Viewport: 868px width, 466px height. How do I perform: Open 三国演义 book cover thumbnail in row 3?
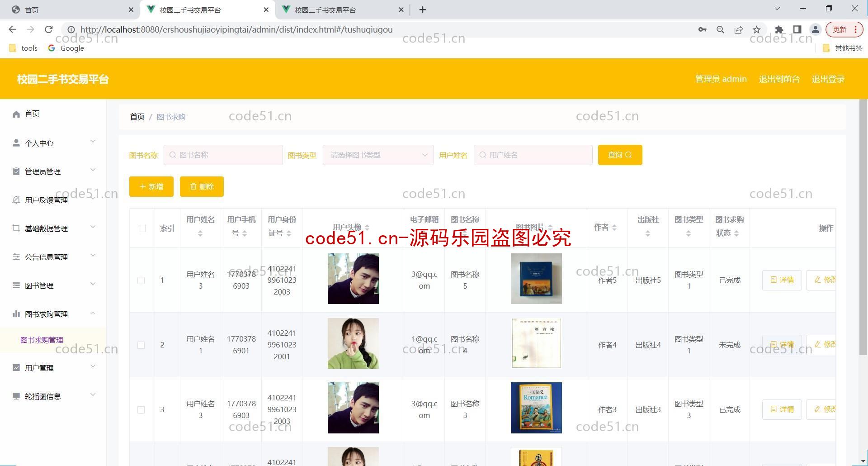pos(536,408)
